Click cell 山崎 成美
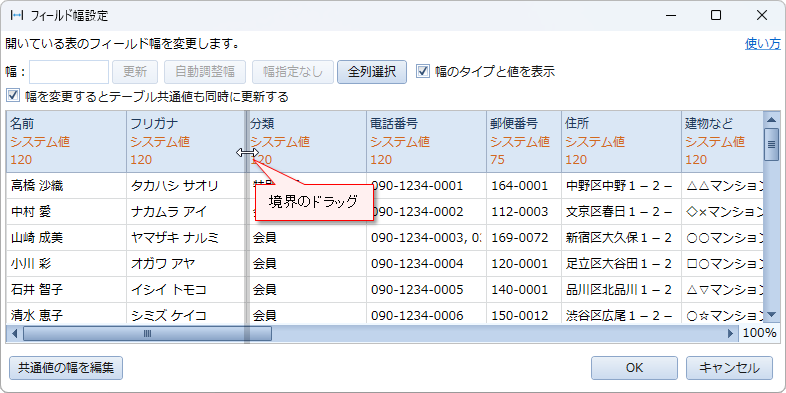The image size is (786, 393). coord(66,238)
